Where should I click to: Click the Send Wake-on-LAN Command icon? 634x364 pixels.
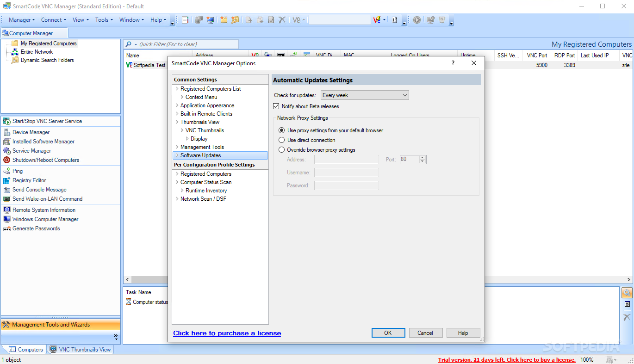tap(7, 199)
